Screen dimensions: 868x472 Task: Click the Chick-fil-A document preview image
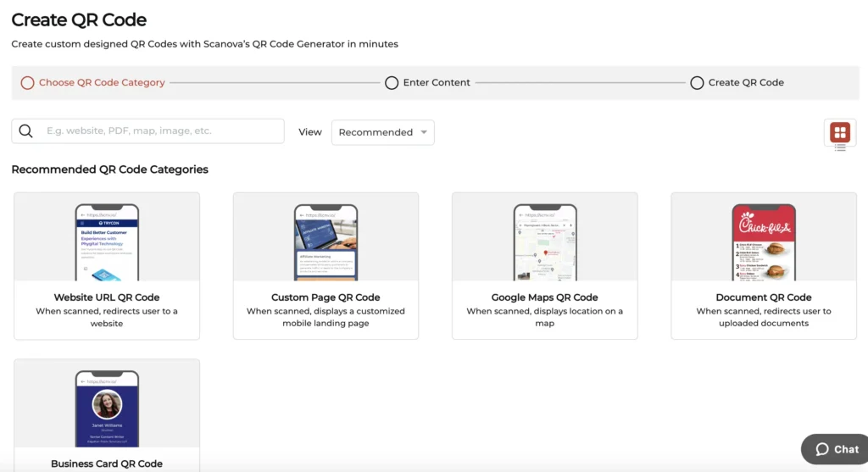coord(764,242)
